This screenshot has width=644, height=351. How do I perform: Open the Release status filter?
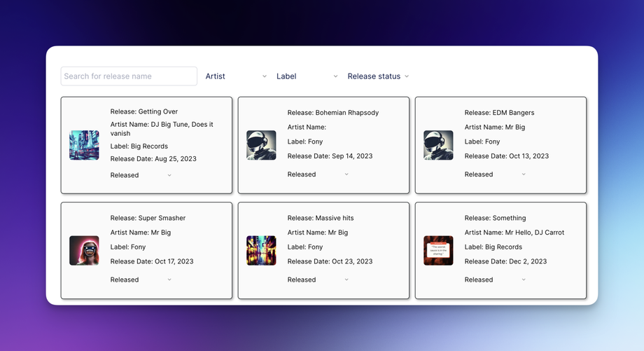pos(378,76)
